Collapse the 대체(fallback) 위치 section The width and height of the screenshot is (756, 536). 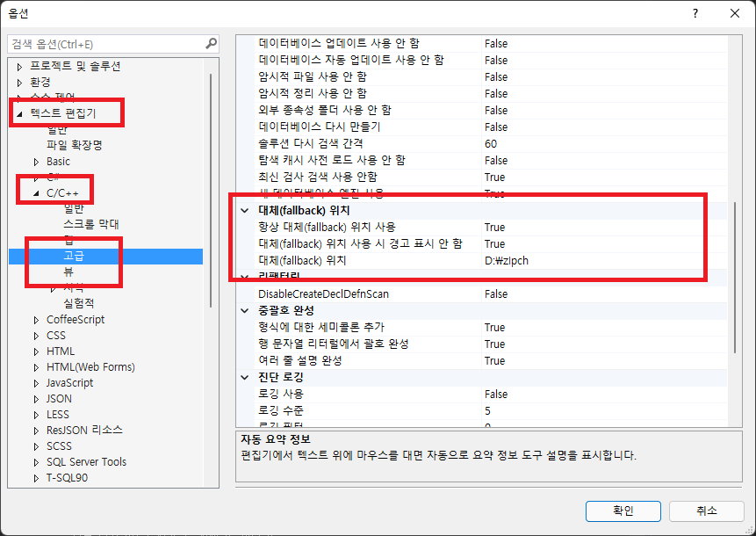coord(245,210)
